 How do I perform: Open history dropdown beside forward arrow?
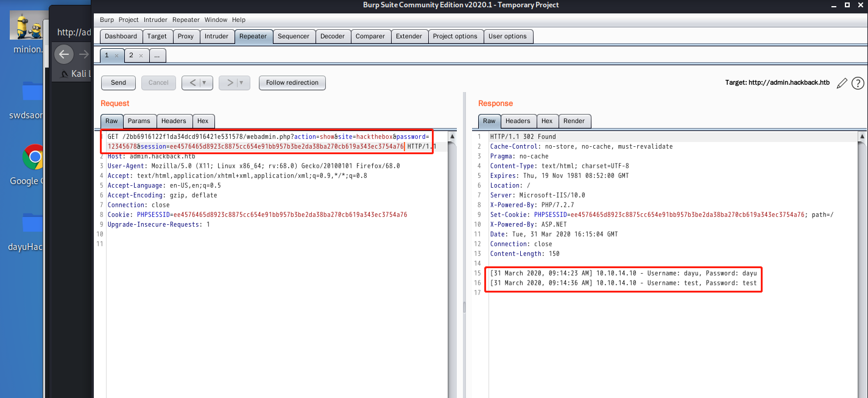[x=242, y=83]
